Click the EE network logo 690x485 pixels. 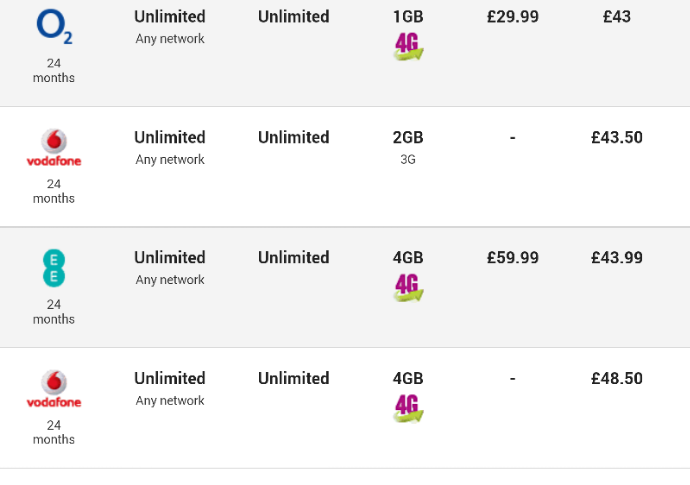pyautogui.click(x=54, y=268)
